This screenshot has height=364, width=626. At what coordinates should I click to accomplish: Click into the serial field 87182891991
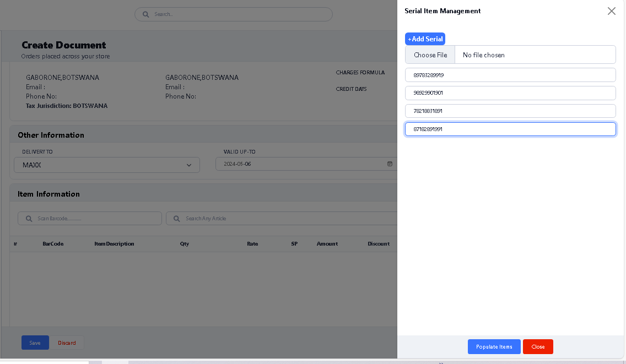[x=510, y=129]
